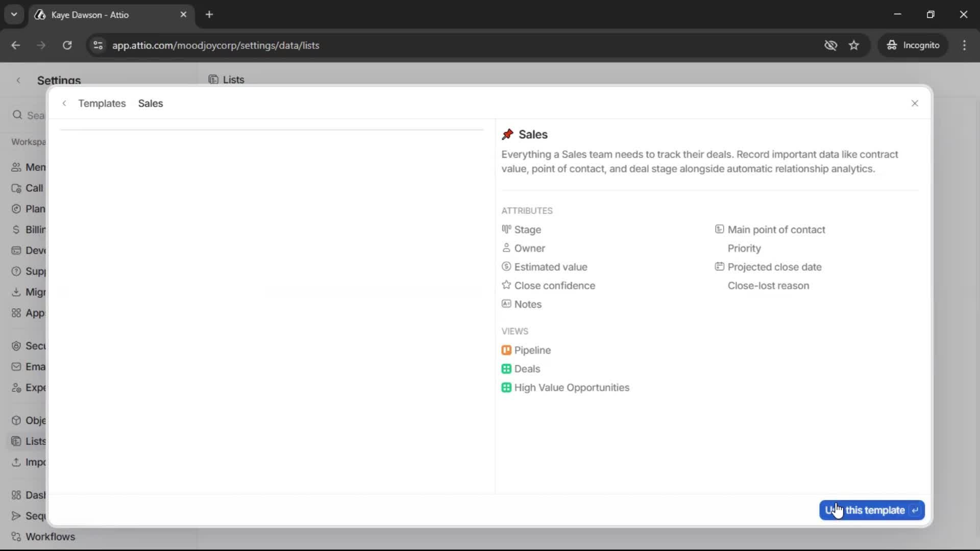Click the third-party cookies blocked eye icon
The height and width of the screenshot is (551, 980).
[831, 45]
